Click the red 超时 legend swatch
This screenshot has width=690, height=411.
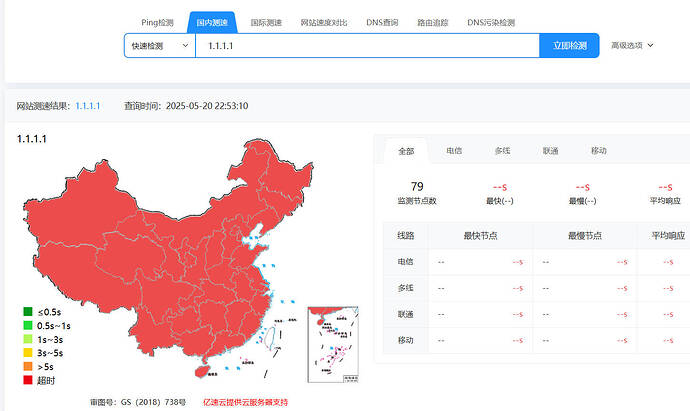coord(28,380)
